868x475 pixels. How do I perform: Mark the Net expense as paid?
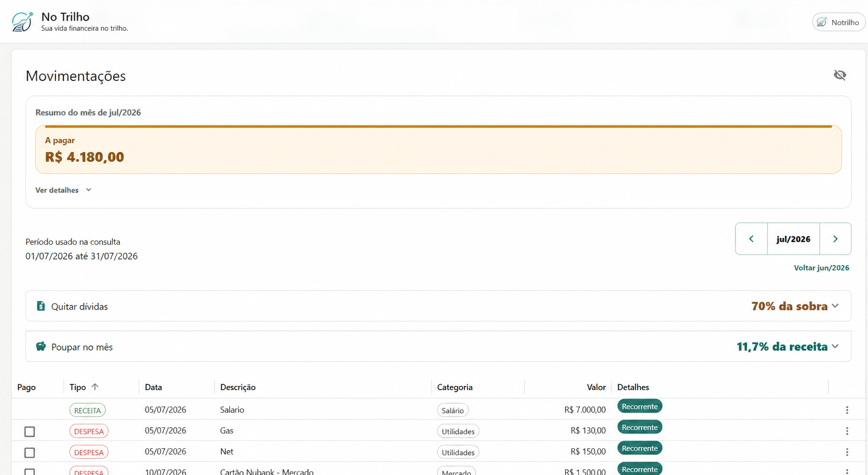click(30, 452)
